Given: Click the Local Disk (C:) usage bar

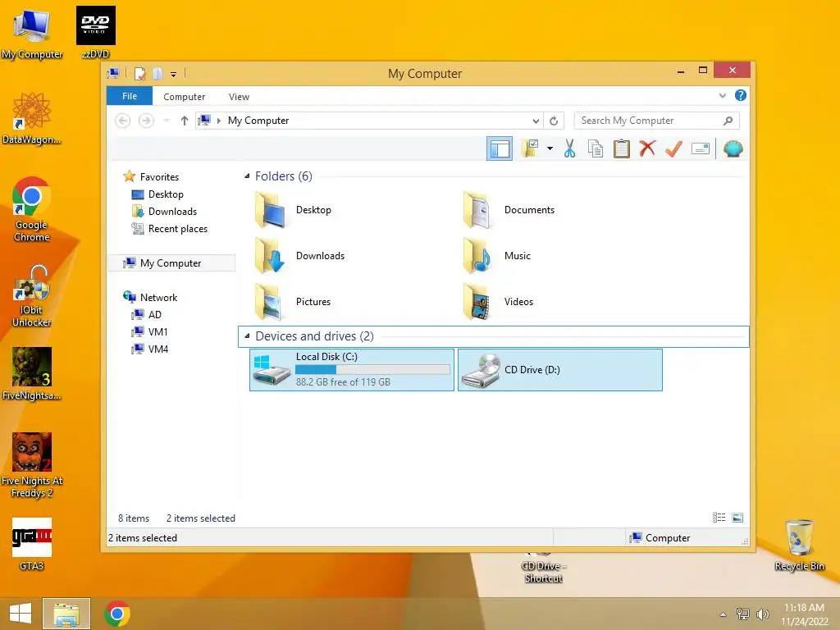Looking at the screenshot, I should [372, 370].
